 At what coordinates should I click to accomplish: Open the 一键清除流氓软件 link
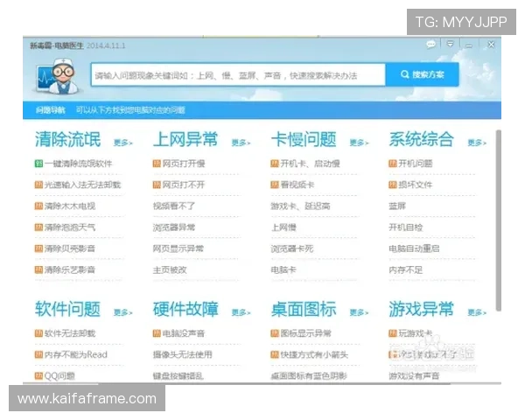coord(79,164)
